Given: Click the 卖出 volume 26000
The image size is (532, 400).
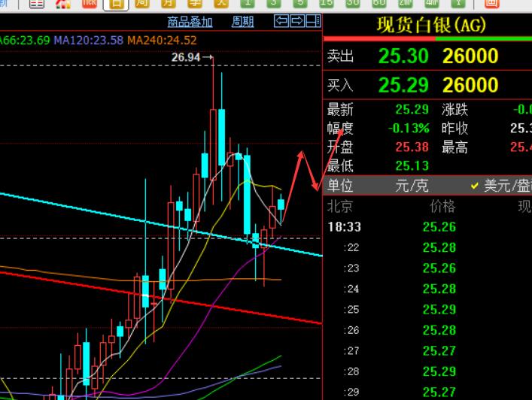Looking at the screenshot, I should click(470, 56).
